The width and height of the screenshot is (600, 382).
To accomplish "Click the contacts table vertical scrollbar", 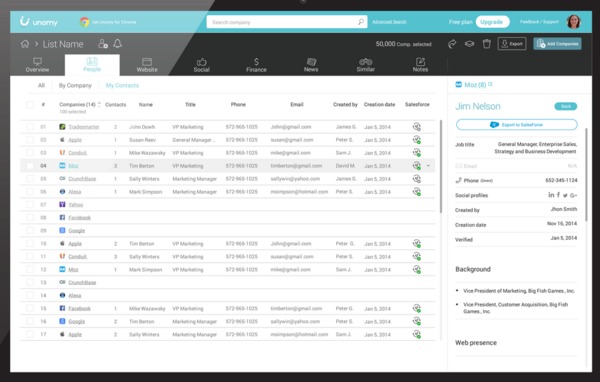I will (441, 167).
